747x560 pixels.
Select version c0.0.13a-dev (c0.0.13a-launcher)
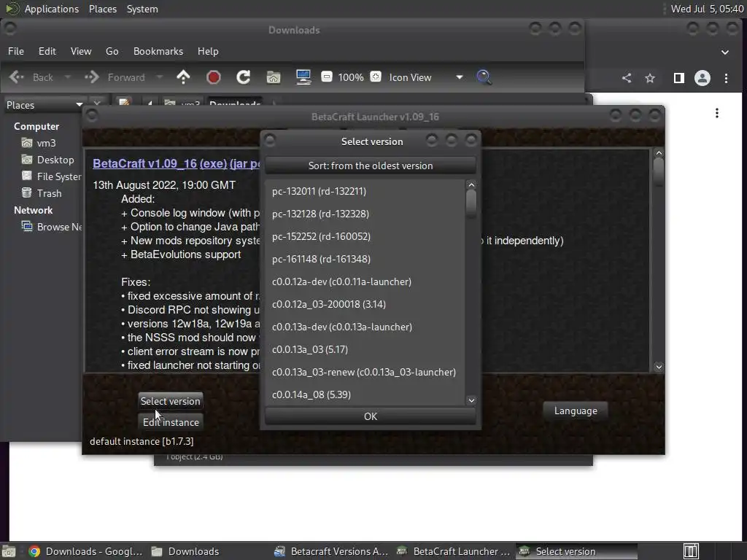tap(365, 327)
